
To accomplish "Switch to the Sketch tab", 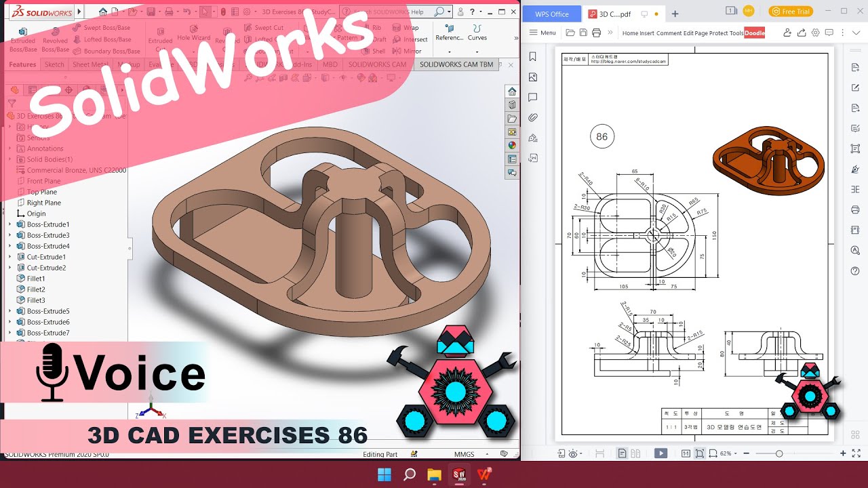I will coord(54,64).
